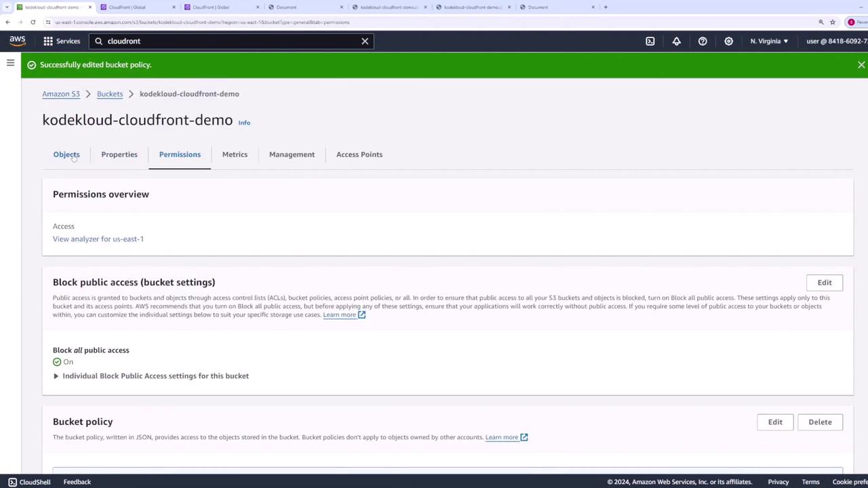This screenshot has height=488, width=868.
Task: Switch to the Objects tab
Action: (x=66, y=155)
